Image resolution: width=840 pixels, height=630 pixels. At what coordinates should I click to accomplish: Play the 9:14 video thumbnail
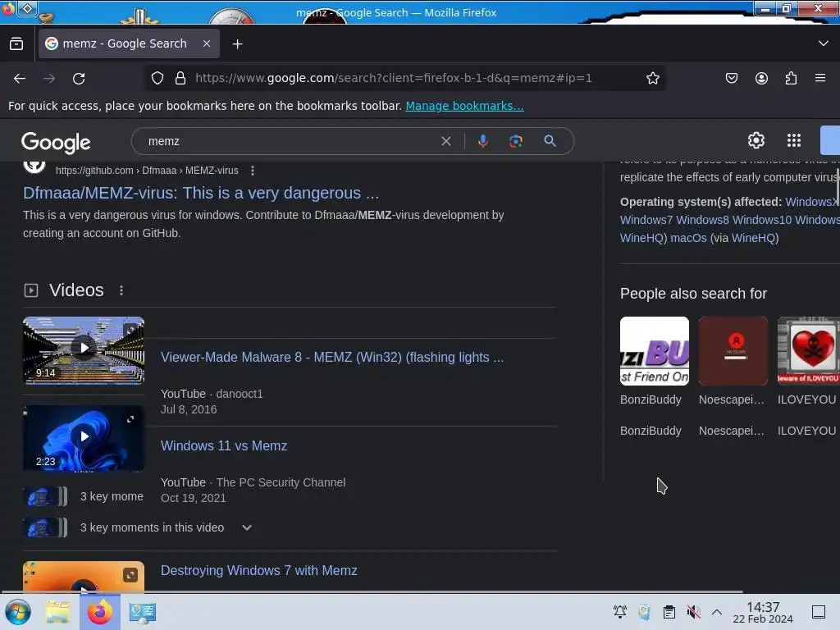click(84, 350)
